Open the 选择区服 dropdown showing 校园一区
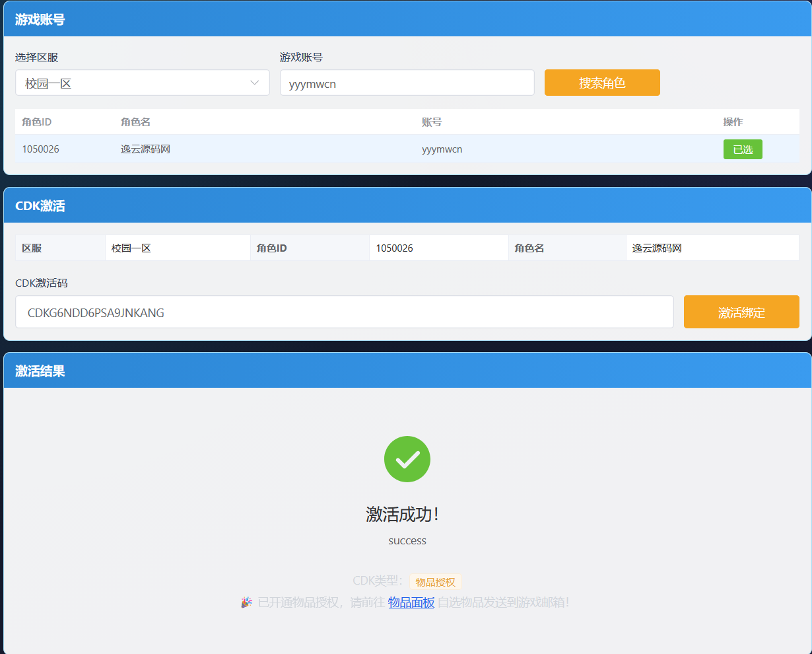The width and height of the screenshot is (812, 654). click(x=142, y=83)
